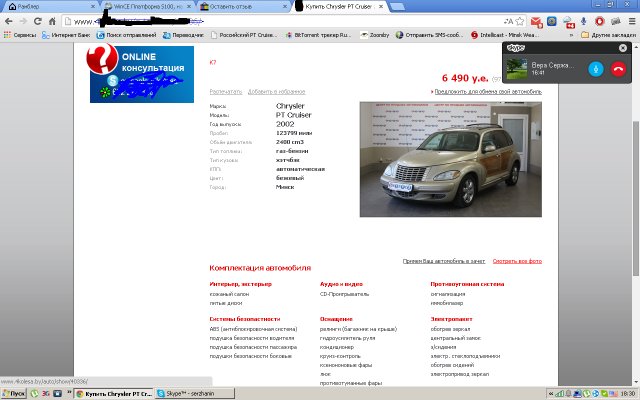Viewport: 640px width, 400px height.
Task: Click the 2400 cm3 engine value
Action: [x=290, y=142]
